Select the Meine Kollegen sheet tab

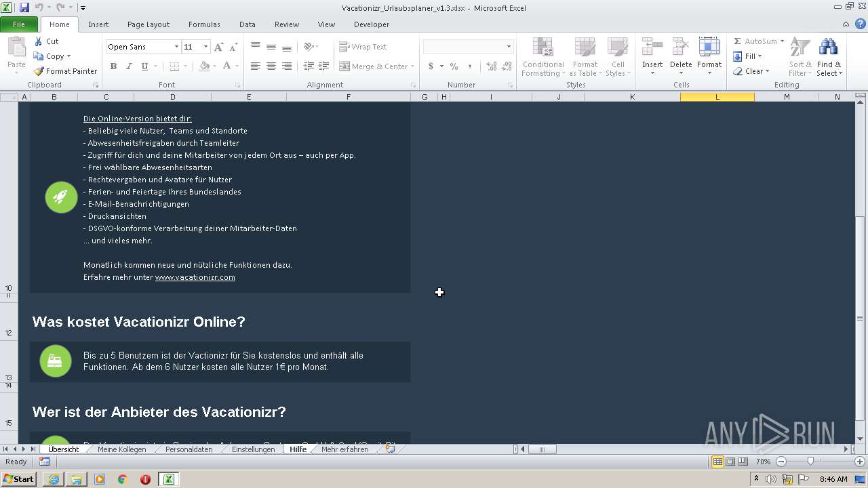tap(121, 449)
